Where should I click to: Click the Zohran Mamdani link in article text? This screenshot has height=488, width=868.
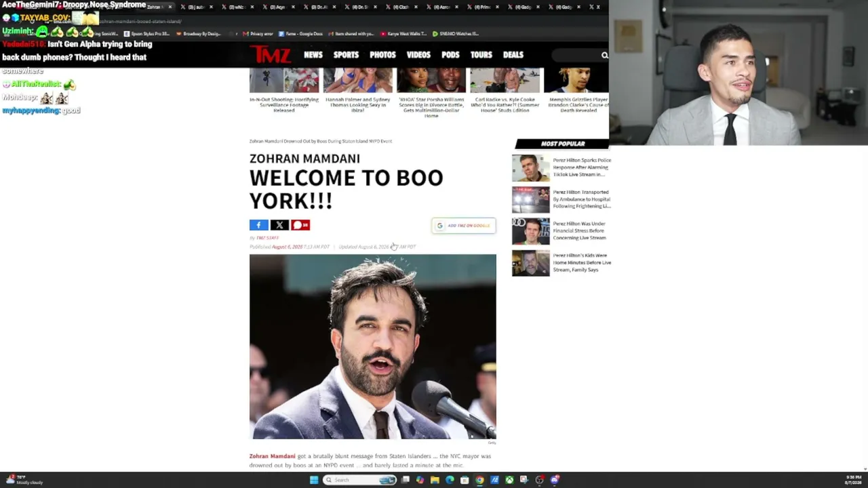click(273, 456)
